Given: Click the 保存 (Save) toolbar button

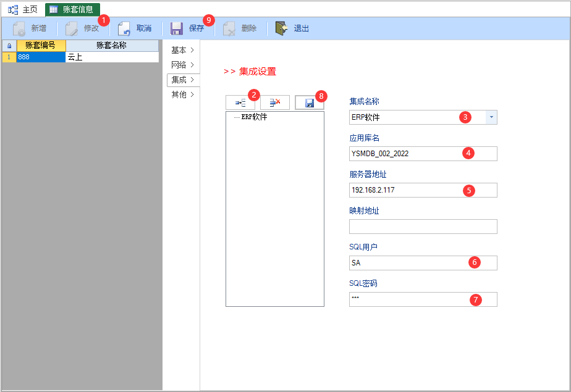Looking at the screenshot, I should [187, 28].
